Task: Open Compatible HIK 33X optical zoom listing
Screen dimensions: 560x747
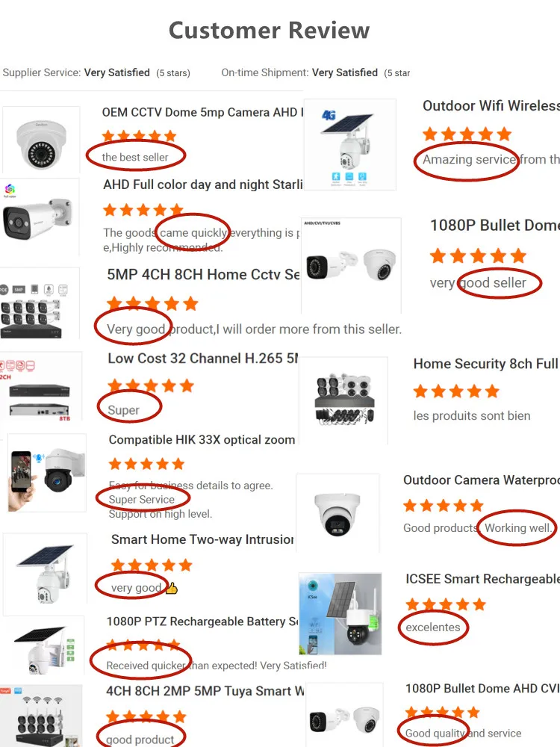Action: 202,440
